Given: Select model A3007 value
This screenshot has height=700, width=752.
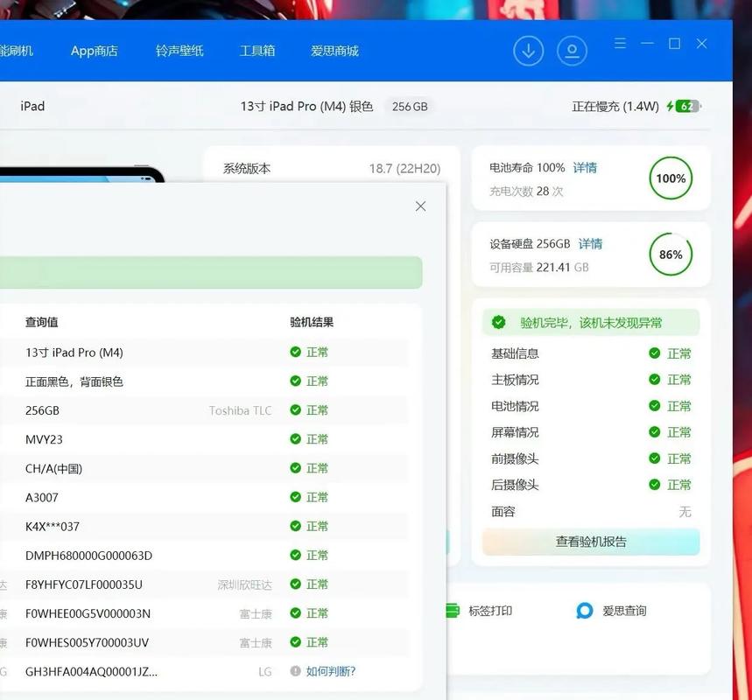Looking at the screenshot, I should 42,498.
